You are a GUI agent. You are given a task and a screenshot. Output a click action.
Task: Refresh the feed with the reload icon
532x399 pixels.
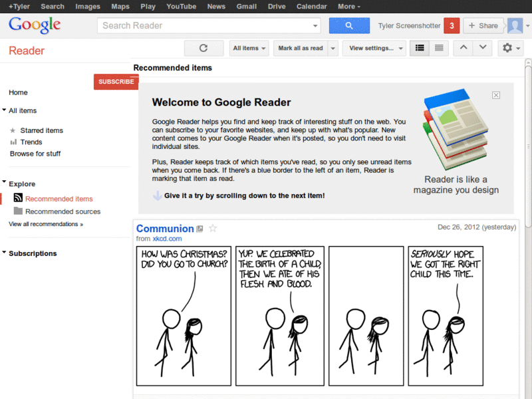click(x=203, y=48)
